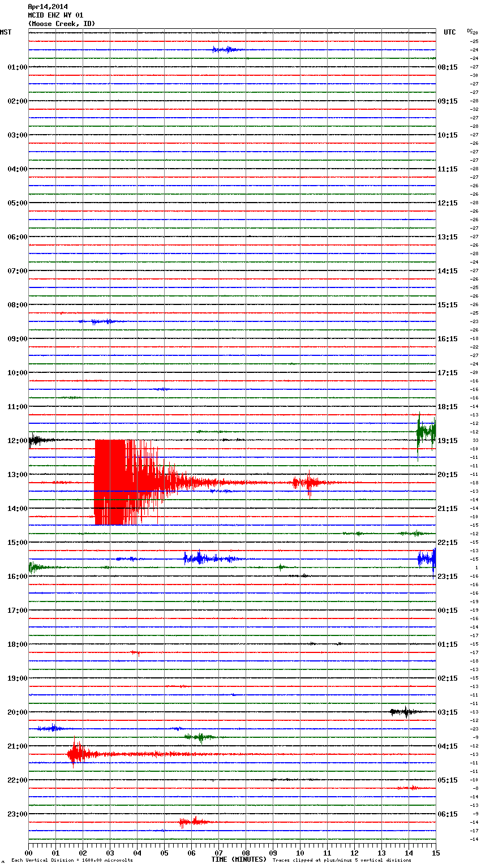The height and width of the screenshot is (868, 481).
Task: Click the Apr14,2014 date header
Action: point(48,7)
